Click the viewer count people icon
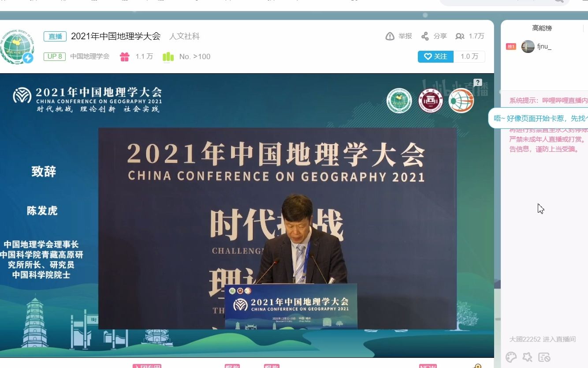Image resolution: width=588 pixels, height=368 pixels. (x=460, y=36)
